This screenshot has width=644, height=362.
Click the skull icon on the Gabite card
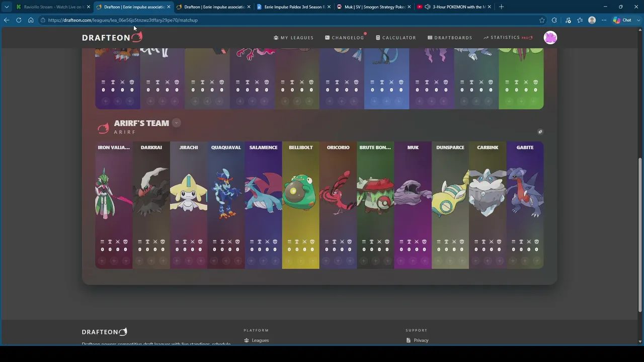click(536, 242)
